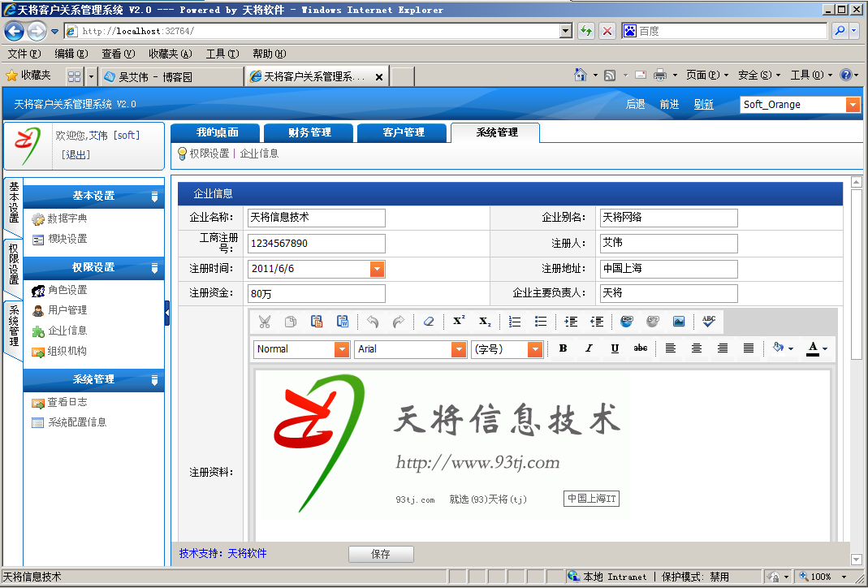The height and width of the screenshot is (588, 868).
Task: Toggle strikethrough formatting
Action: (641, 348)
